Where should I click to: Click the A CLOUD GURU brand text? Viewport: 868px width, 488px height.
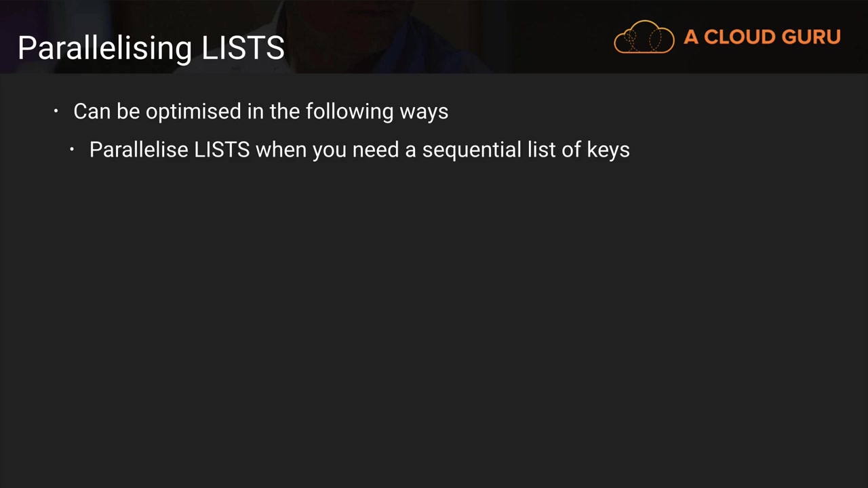point(762,37)
